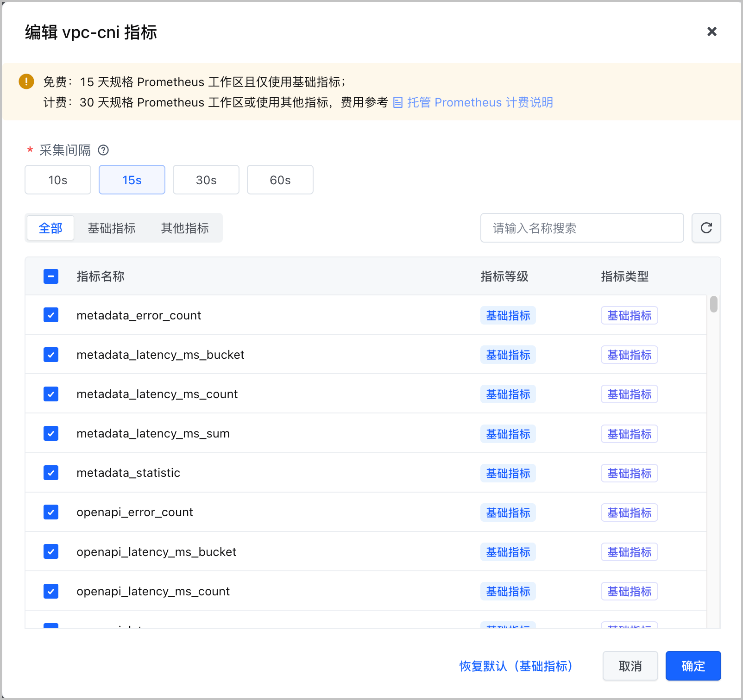
Task: Click the orange warning info icon
Action: [26, 81]
